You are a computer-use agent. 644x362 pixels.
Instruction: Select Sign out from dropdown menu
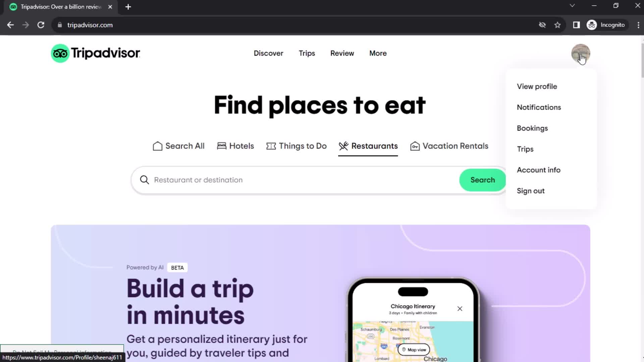(531, 191)
